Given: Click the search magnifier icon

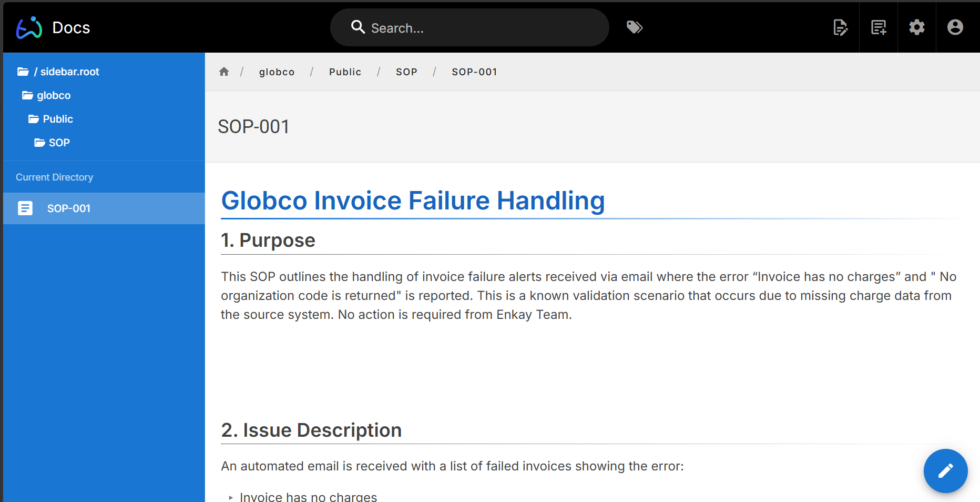Looking at the screenshot, I should [x=358, y=27].
